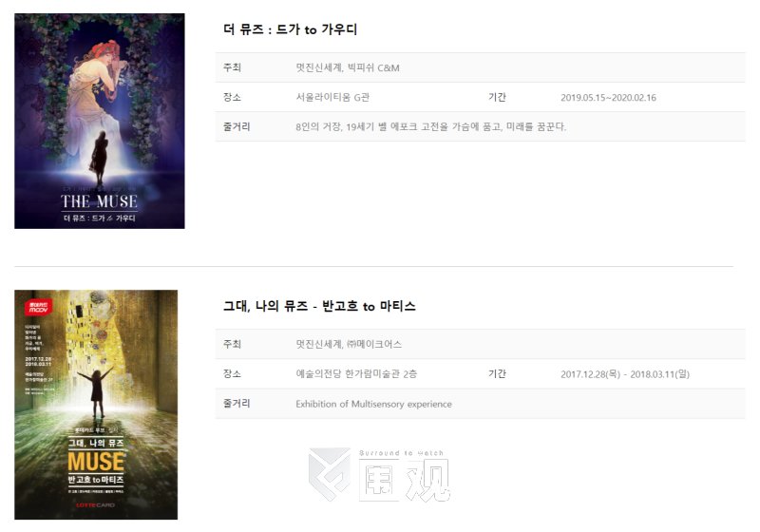Viewport: 760px width, 532px height.
Task: Click the period 2019.05.15~2020.02.16
Action: click(x=608, y=98)
